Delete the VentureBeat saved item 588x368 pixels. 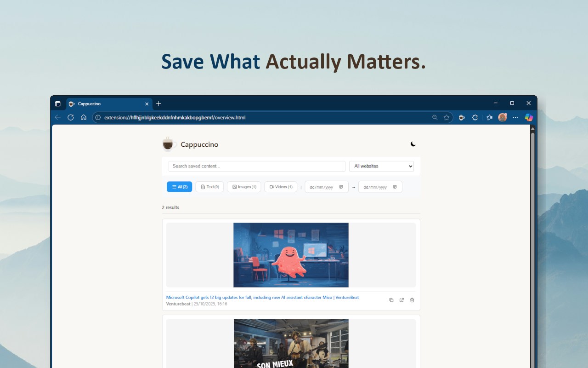click(x=412, y=300)
